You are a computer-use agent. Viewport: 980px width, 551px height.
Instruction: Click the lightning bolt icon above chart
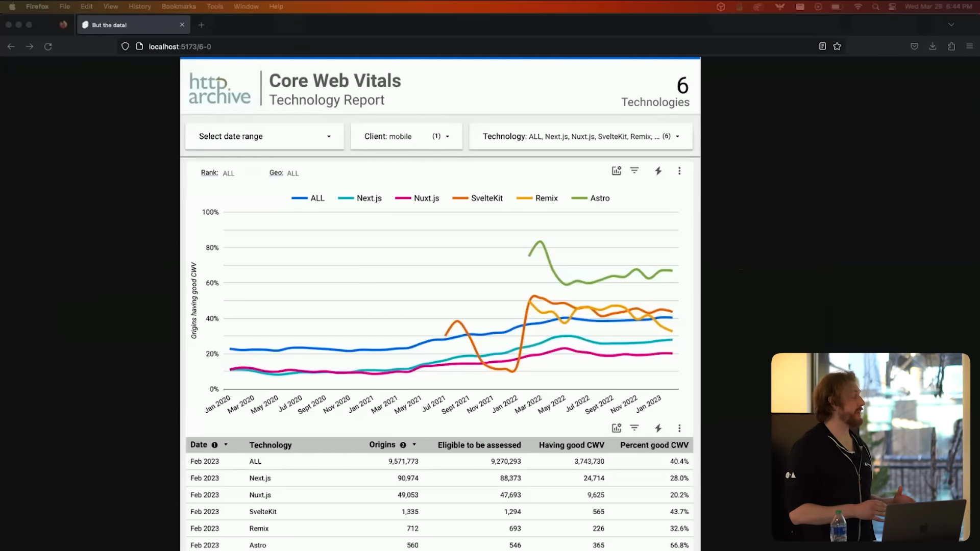[658, 171]
